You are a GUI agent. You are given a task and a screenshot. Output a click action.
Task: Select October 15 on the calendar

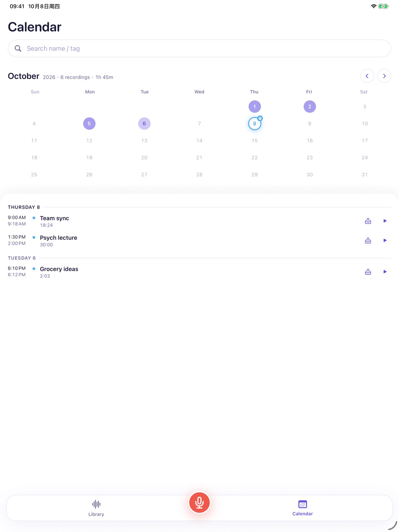[255, 141]
